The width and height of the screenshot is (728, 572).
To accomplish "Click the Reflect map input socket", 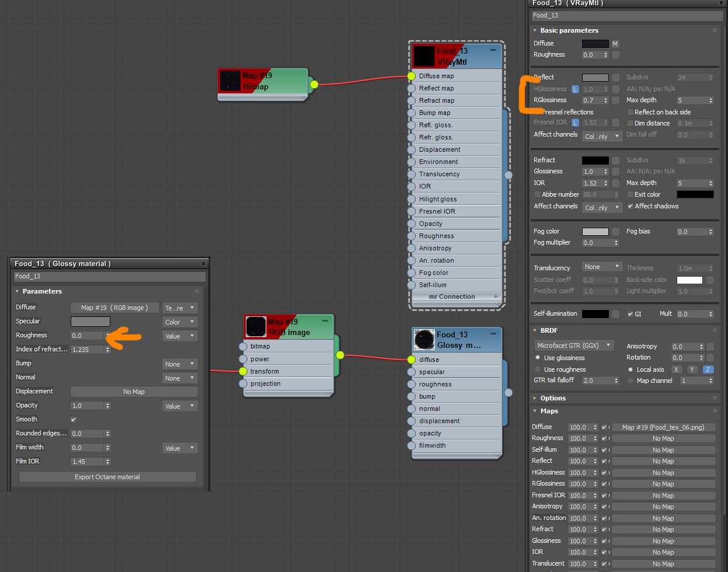I will [x=412, y=88].
